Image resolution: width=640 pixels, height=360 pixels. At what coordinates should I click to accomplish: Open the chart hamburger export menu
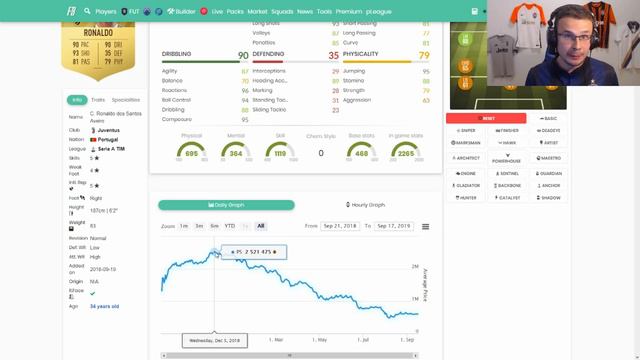coord(425,226)
